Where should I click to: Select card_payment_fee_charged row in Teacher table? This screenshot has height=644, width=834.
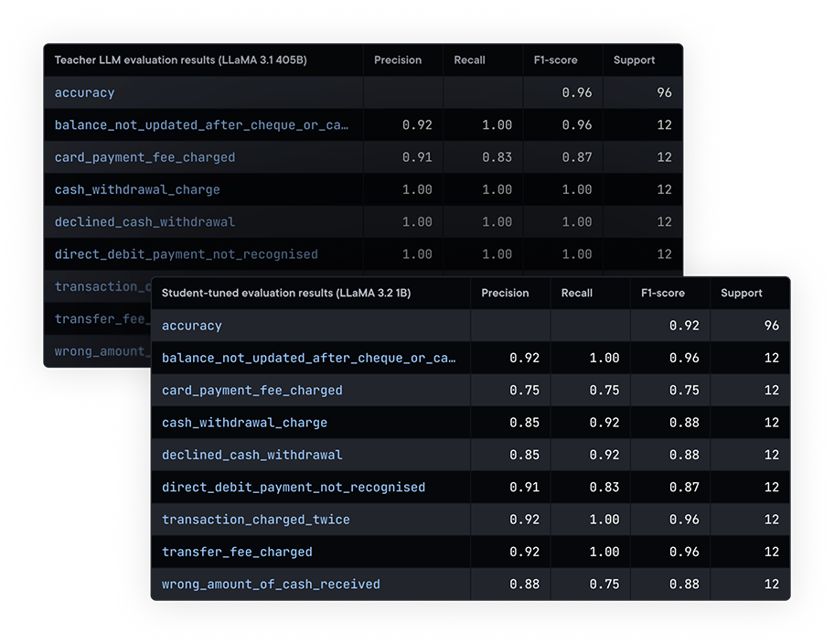click(363, 157)
